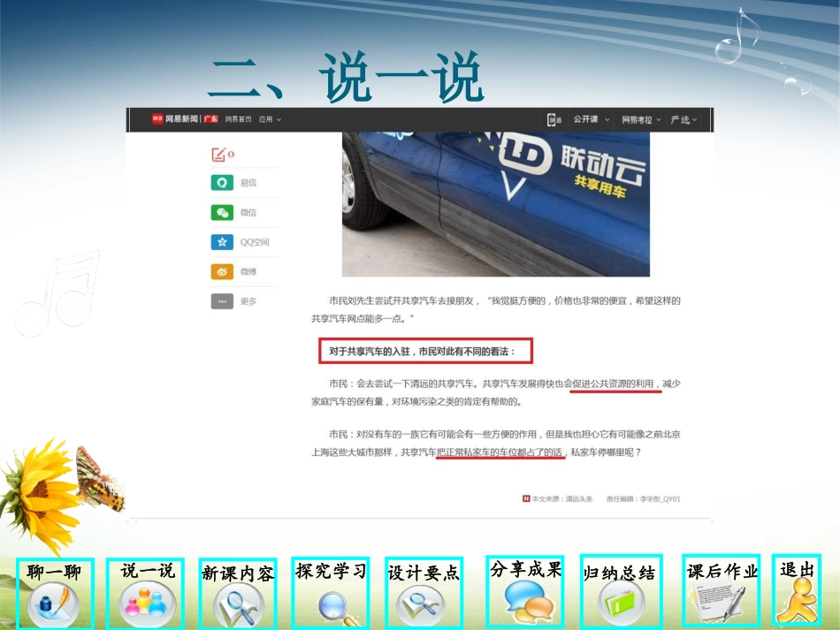
Task: Click the underlined text 促进公共资源的利用
Action: 614,383
